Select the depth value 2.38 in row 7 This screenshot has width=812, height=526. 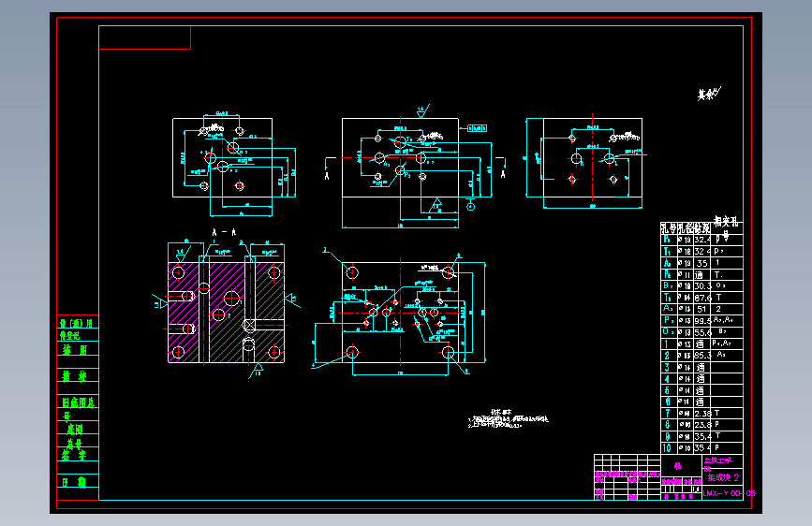pyautogui.click(x=702, y=414)
